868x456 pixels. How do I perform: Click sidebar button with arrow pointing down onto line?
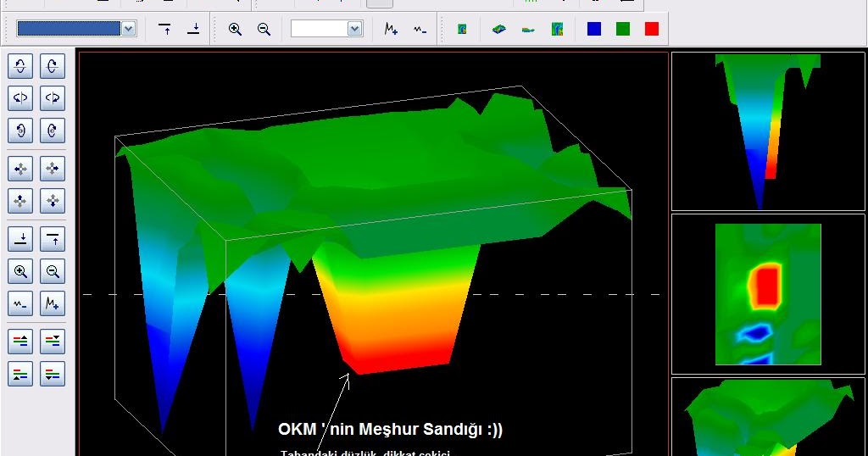20,239
